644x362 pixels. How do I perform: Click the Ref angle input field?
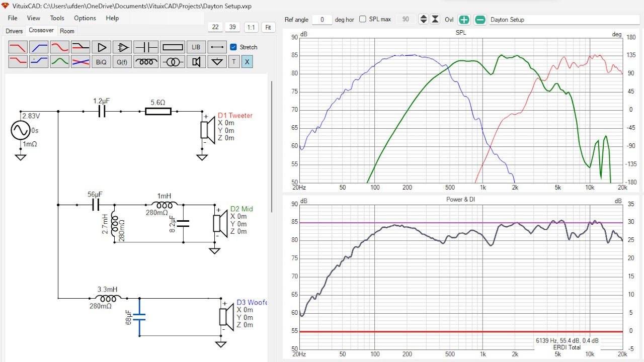click(x=322, y=20)
